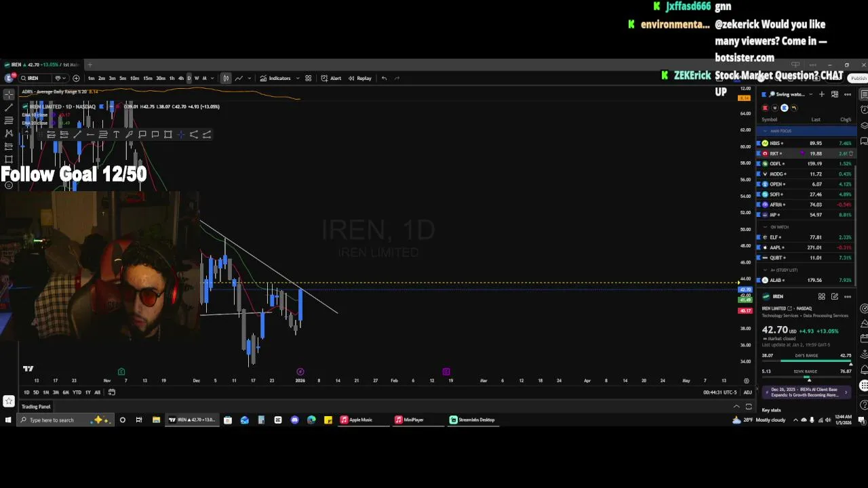Open watchlist advanced view icon
This screenshot has height=488, width=868.
pyautogui.click(x=835, y=94)
